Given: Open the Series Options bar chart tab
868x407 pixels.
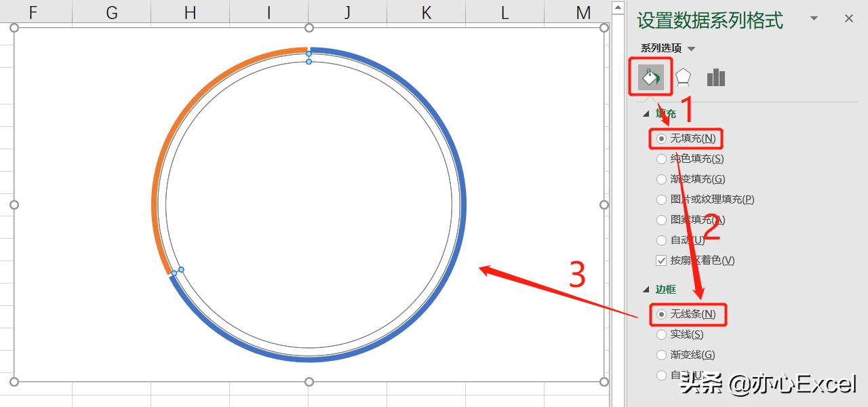Looking at the screenshot, I should pyautogui.click(x=715, y=77).
